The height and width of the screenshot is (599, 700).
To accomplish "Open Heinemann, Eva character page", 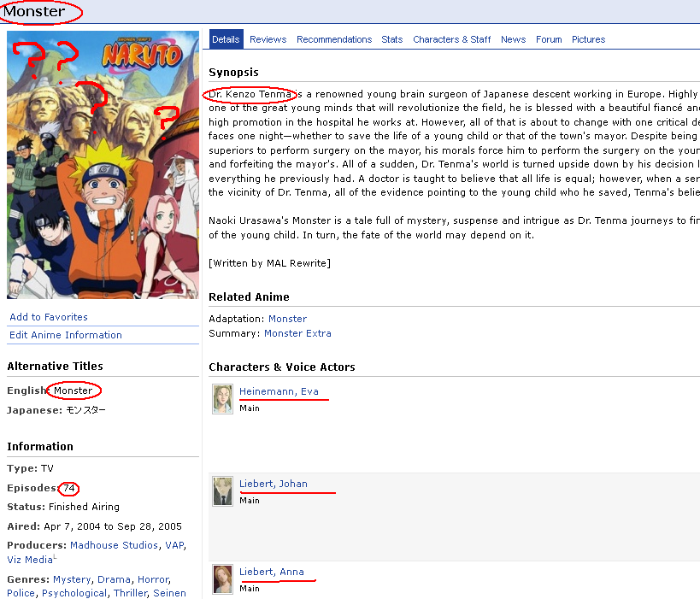I will coord(279,391).
